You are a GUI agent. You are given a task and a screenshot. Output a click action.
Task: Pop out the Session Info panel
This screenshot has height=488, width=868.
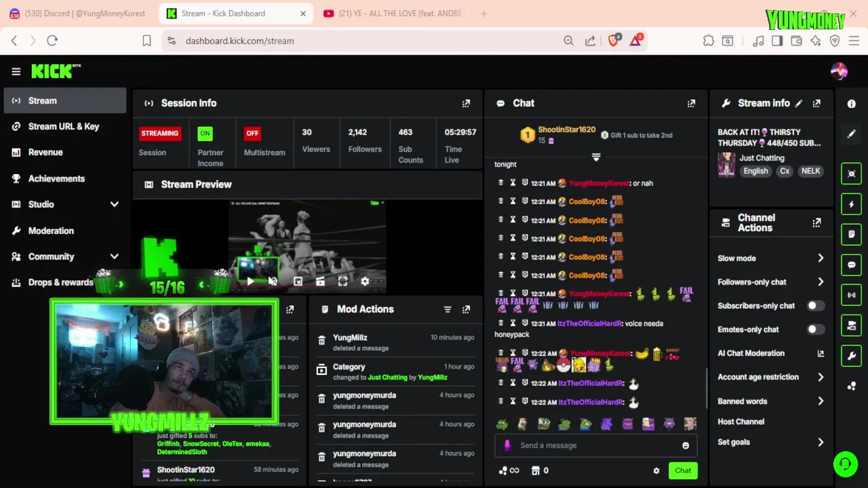click(x=466, y=103)
